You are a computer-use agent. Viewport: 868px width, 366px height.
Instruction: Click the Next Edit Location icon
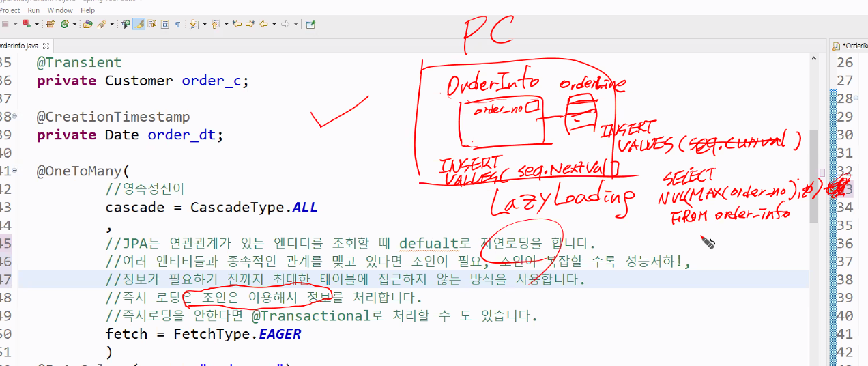[250, 24]
